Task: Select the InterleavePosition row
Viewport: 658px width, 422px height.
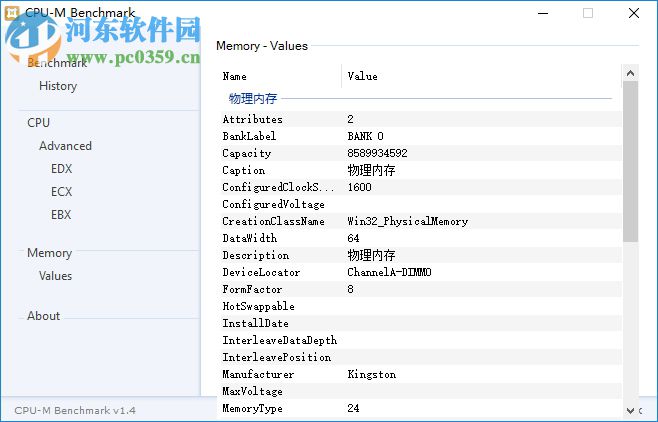Action: (421, 357)
